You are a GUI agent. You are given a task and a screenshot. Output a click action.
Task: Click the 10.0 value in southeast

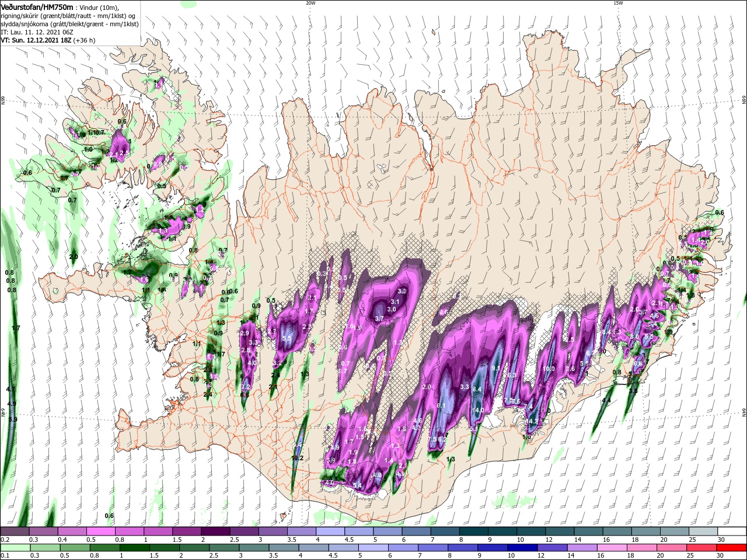549,369
